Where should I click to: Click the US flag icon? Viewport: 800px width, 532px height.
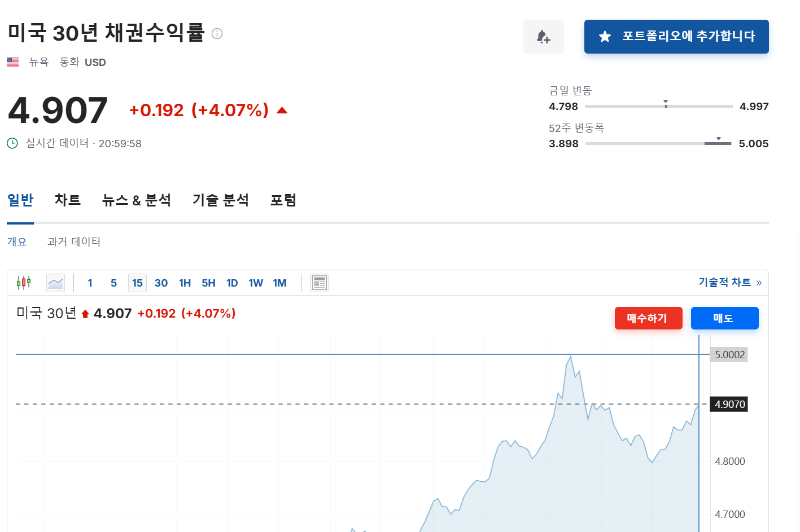(13, 62)
